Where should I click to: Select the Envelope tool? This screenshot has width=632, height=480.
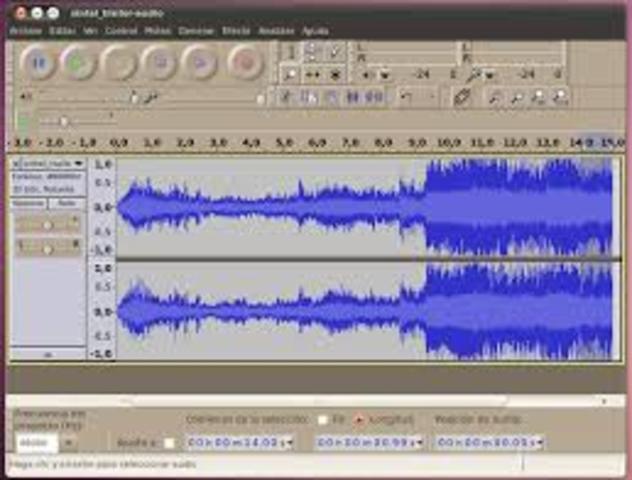coord(312,52)
